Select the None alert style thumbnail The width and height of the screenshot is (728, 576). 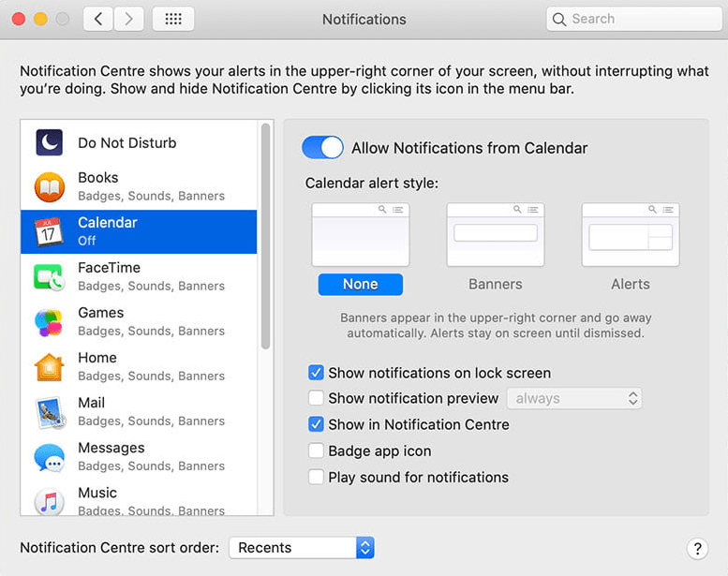pos(361,234)
